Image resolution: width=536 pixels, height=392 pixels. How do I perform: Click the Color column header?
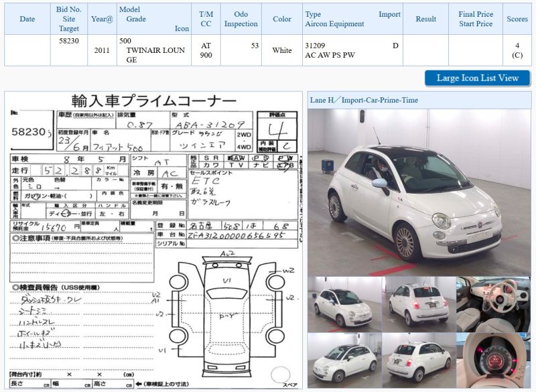point(282,19)
